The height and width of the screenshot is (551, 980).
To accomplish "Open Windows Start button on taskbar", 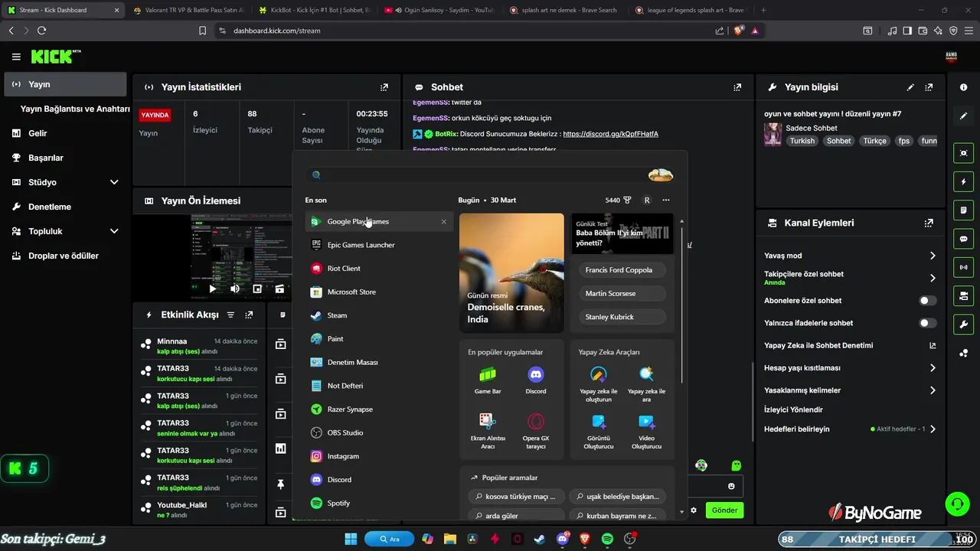I will (351, 539).
